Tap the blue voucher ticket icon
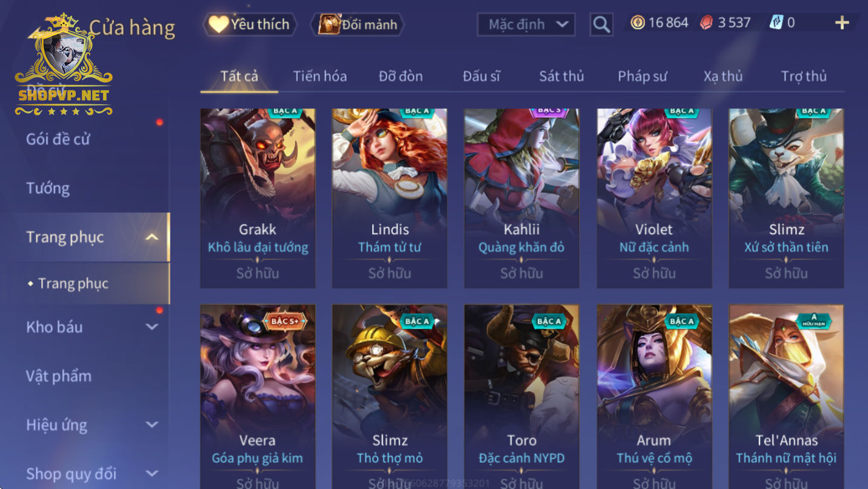The width and height of the screenshot is (868, 489). [776, 23]
